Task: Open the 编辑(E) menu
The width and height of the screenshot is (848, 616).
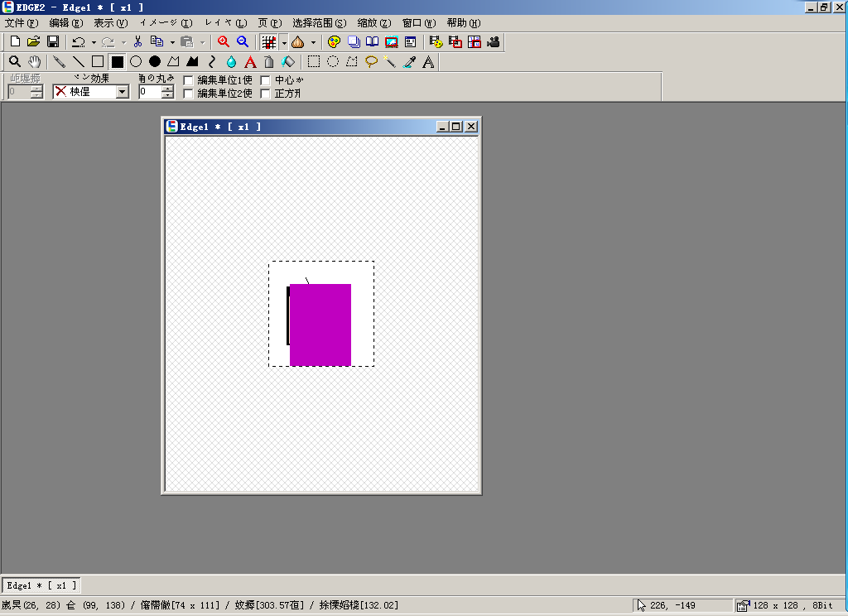Action: click(x=66, y=22)
